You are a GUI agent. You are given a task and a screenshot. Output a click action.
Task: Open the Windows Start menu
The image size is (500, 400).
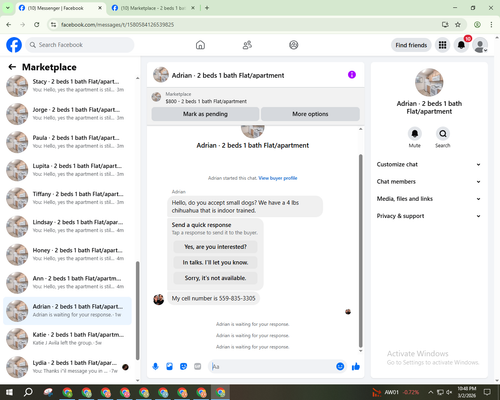point(9,392)
